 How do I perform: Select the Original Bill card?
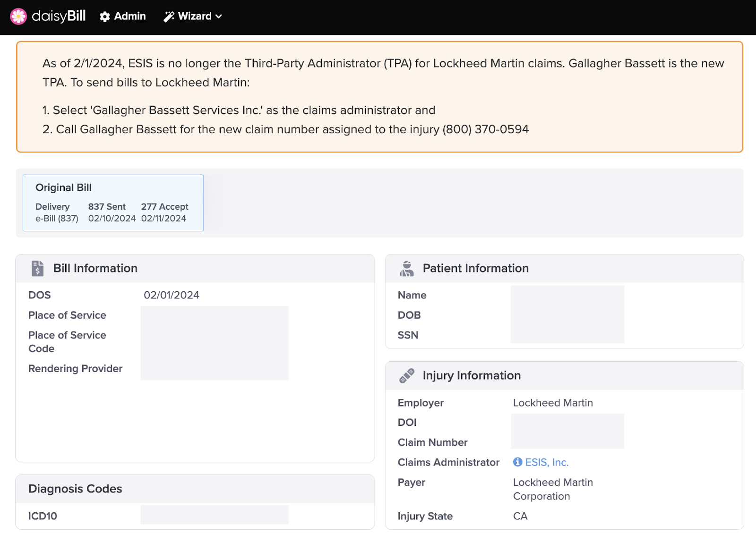(x=113, y=203)
